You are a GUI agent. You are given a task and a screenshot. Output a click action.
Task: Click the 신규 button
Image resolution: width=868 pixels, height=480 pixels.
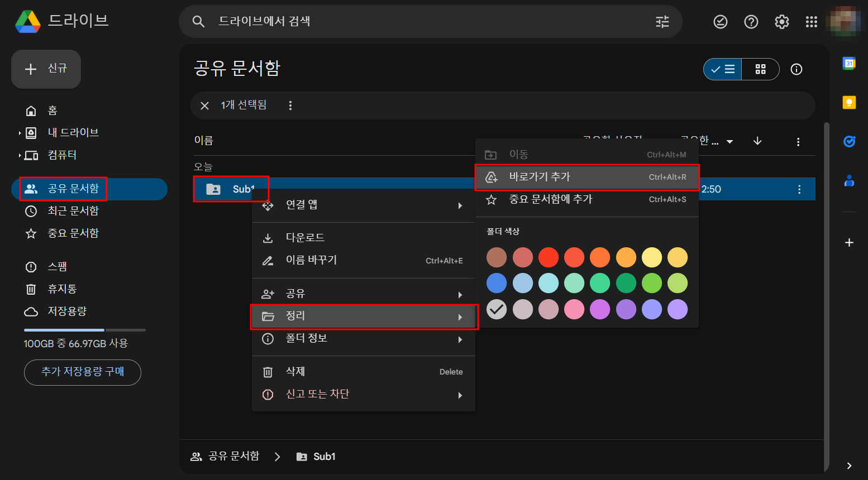(46, 69)
